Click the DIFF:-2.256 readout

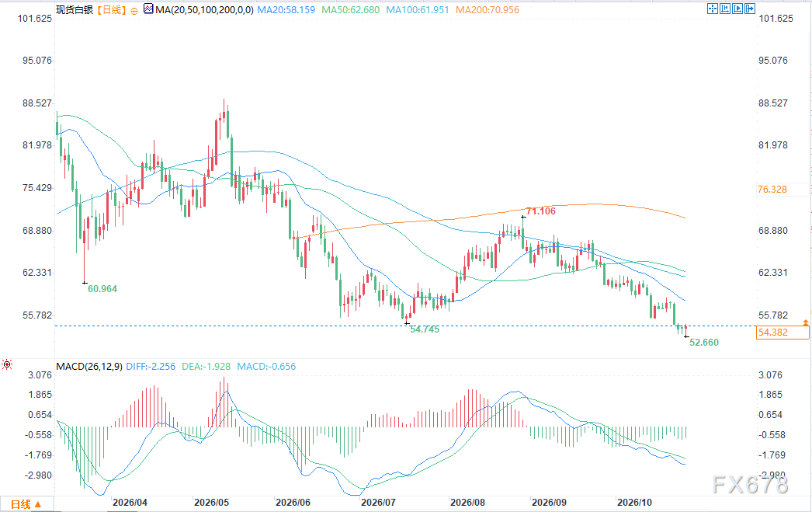(151, 367)
